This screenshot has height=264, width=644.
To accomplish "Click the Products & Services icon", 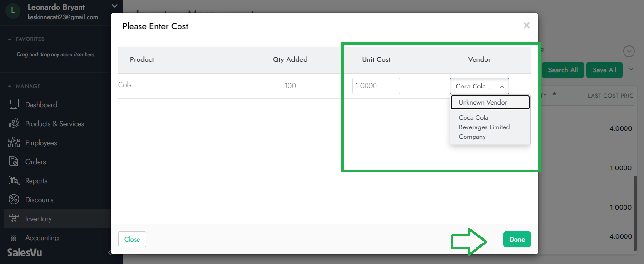I will 14,124.
